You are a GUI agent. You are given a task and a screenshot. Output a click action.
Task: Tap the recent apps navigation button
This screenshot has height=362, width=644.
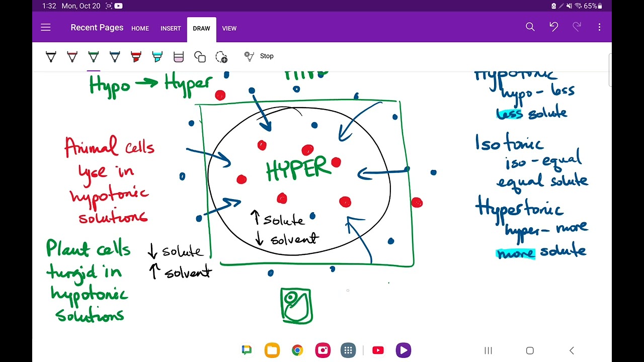[488, 350]
